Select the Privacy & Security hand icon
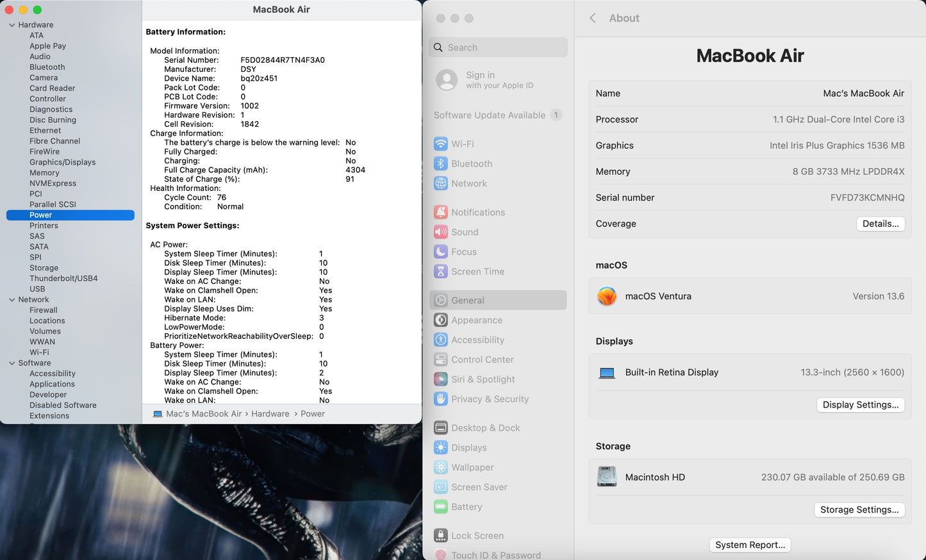Screen dimensions: 926x560 click(x=441, y=399)
